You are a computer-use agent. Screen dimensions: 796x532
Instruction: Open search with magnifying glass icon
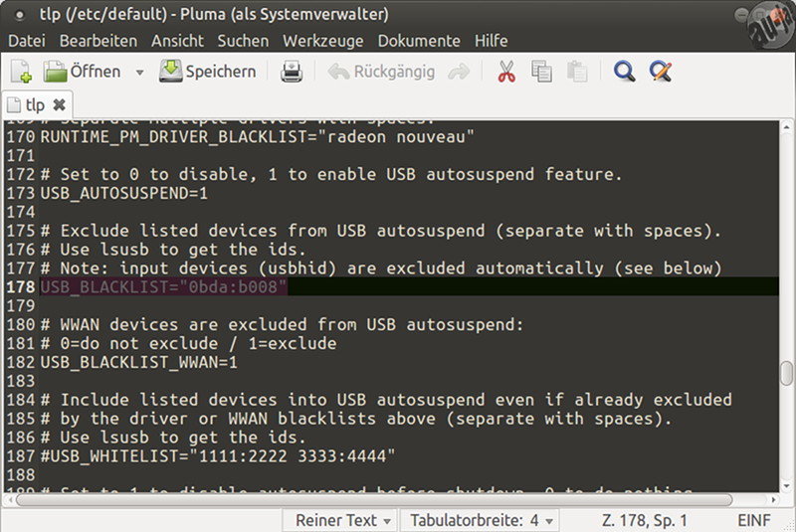tap(624, 72)
